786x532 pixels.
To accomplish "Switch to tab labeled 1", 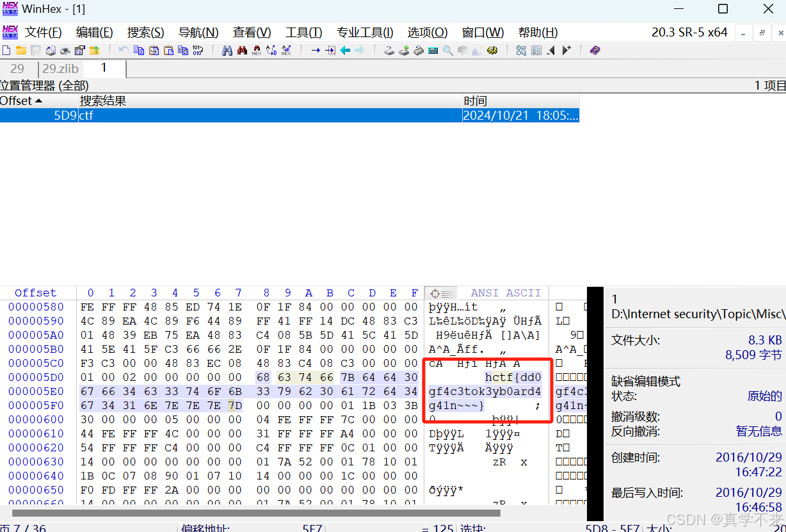I will click(x=104, y=69).
